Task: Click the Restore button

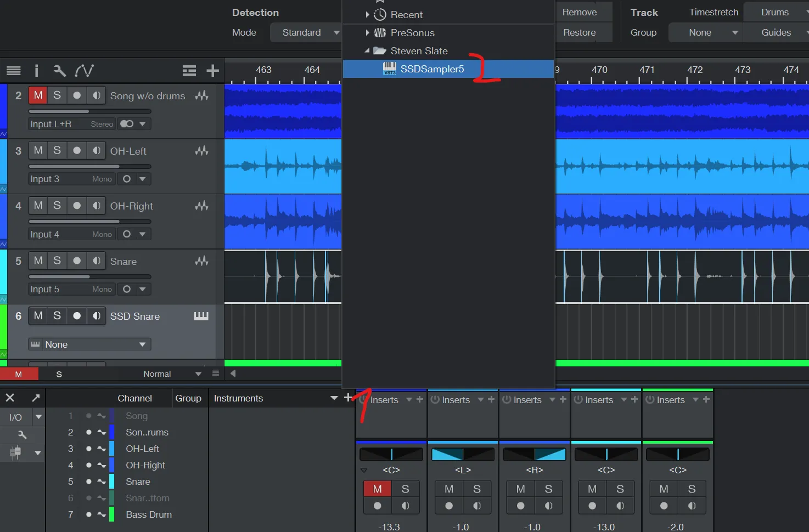Action: [x=579, y=32]
